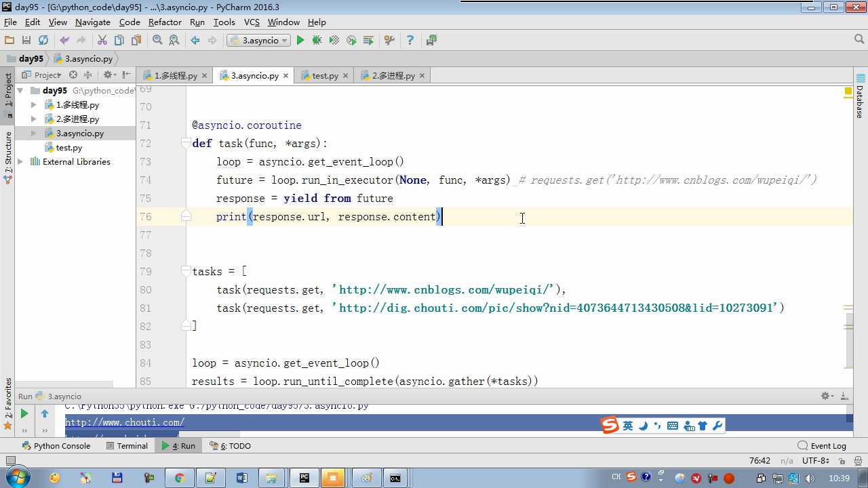Synchronize files with the refresh icon
The width and height of the screenshot is (868, 488).
pos(43,41)
